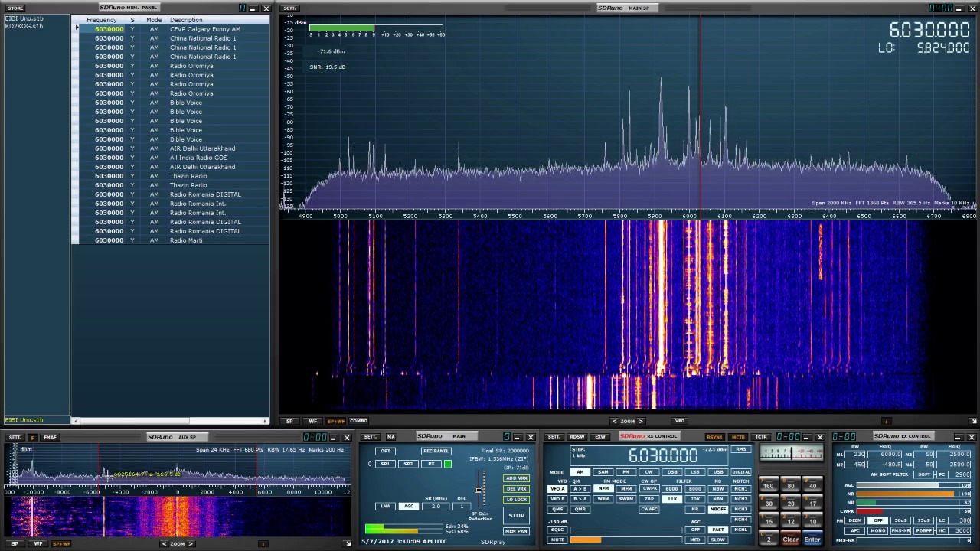Toggle the LNA button in Main panel
Image resolution: width=980 pixels, height=551 pixels.
(x=385, y=506)
